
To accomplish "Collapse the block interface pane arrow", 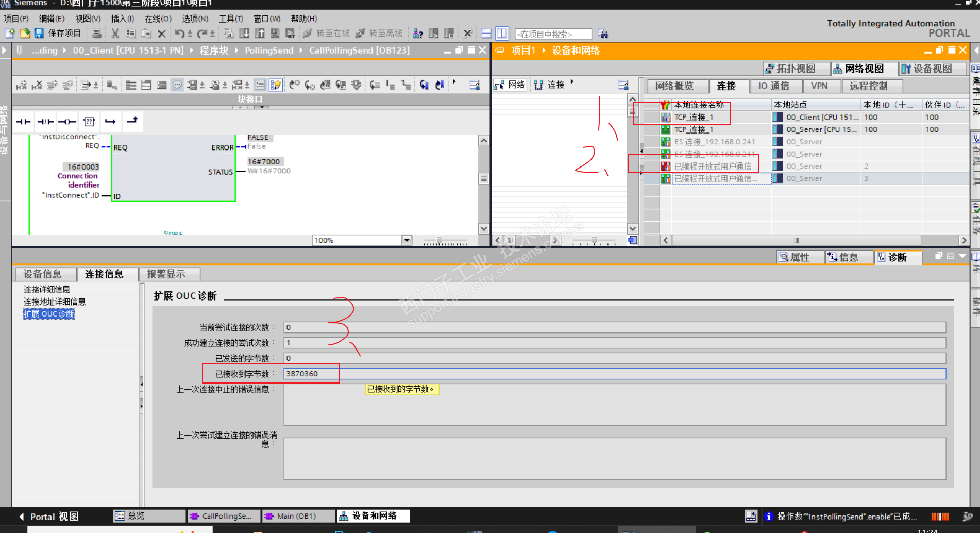I will click(x=262, y=107).
